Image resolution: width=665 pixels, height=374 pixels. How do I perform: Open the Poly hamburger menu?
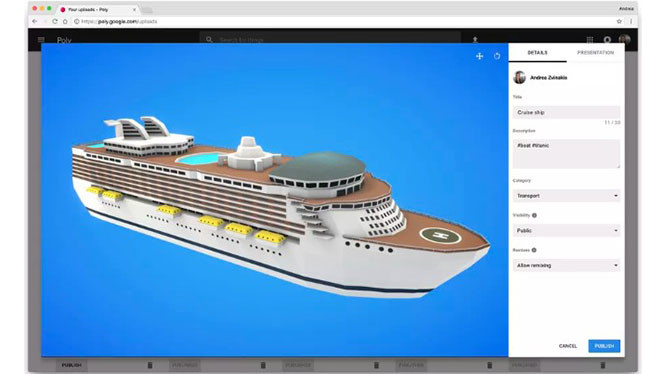click(x=41, y=40)
